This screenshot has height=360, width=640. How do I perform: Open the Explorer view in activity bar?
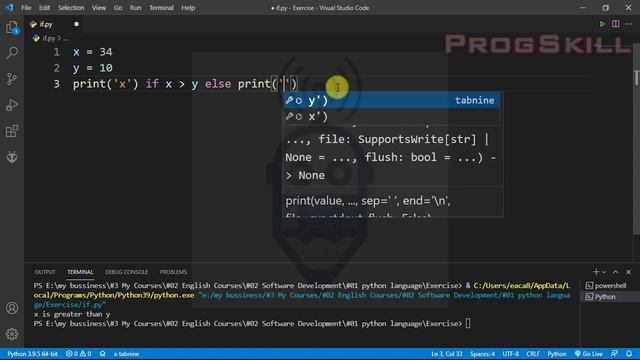coord(12,28)
